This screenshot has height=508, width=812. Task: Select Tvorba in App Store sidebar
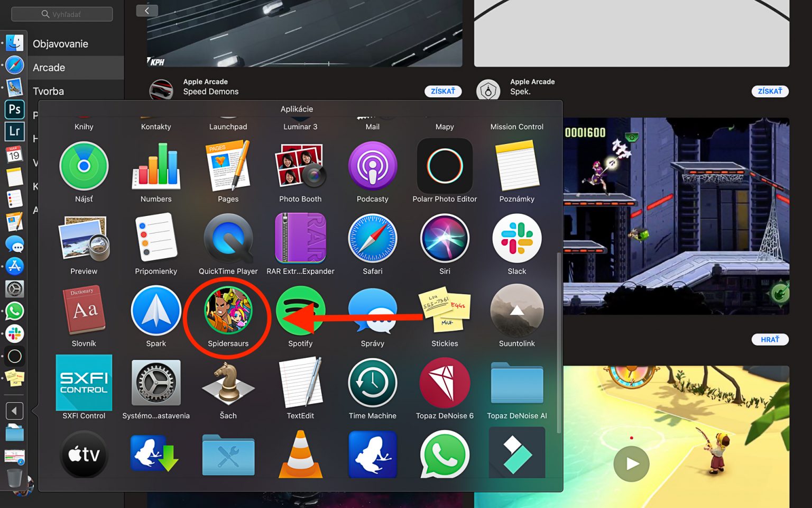(x=48, y=92)
